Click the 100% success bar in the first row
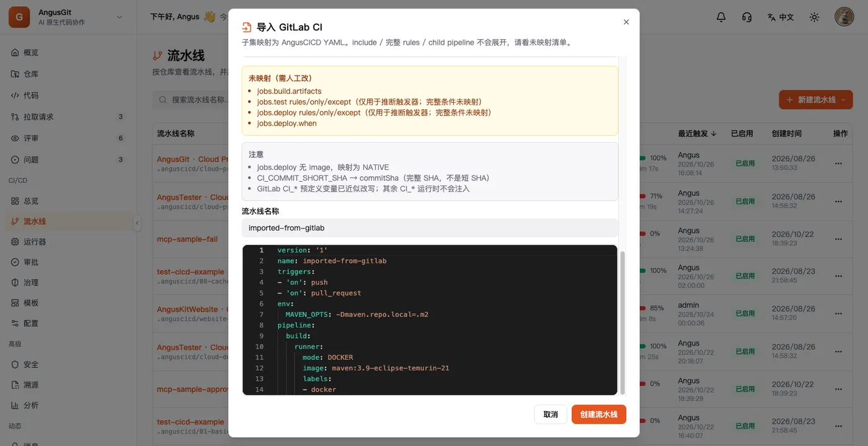Image resolution: width=868 pixels, height=446 pixels. 644,158
